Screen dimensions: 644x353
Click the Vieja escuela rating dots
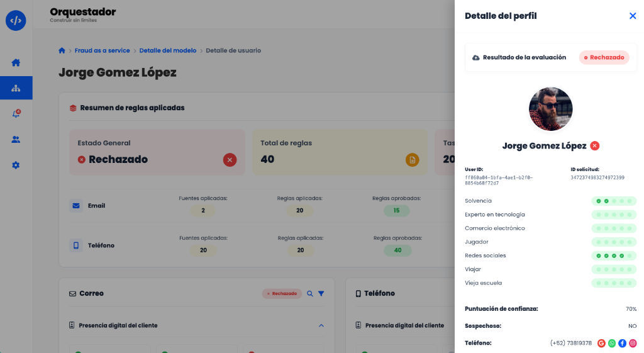(x=614, y=283)
